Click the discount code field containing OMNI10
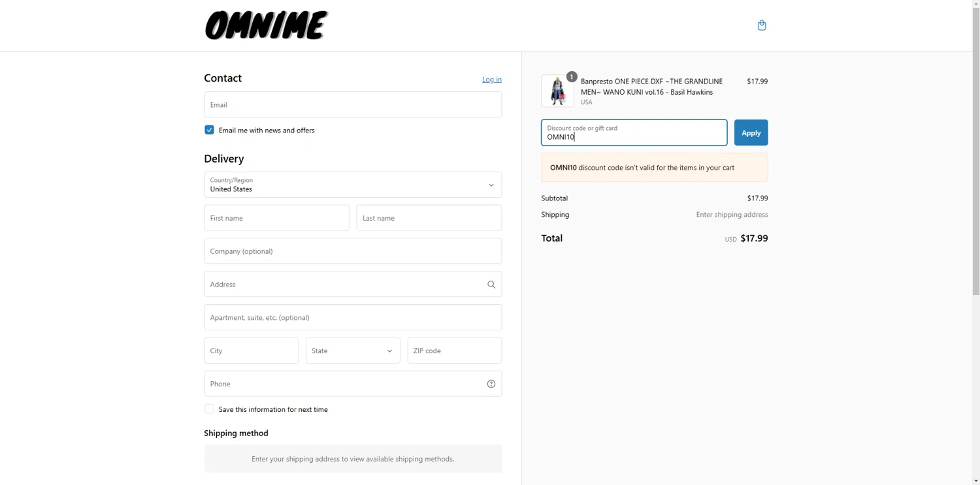980x485 pixels. (634, 133)
